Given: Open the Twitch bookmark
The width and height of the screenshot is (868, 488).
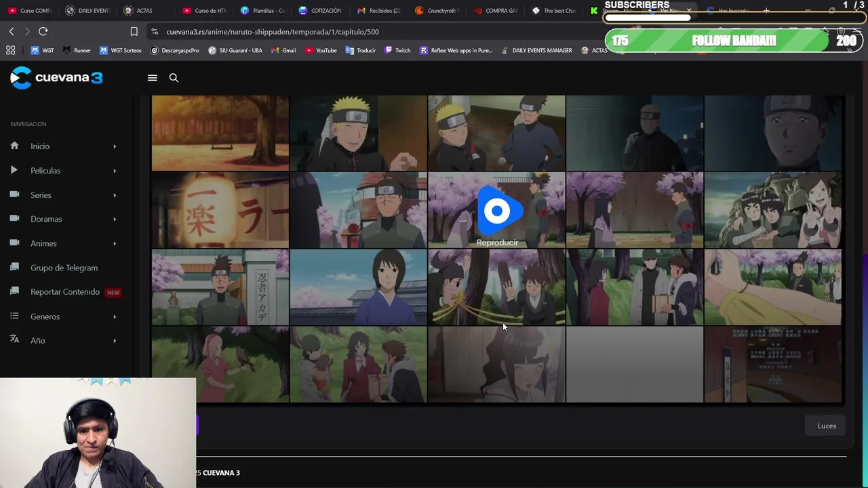Looking at the screenshot, I should click(397, 50).
